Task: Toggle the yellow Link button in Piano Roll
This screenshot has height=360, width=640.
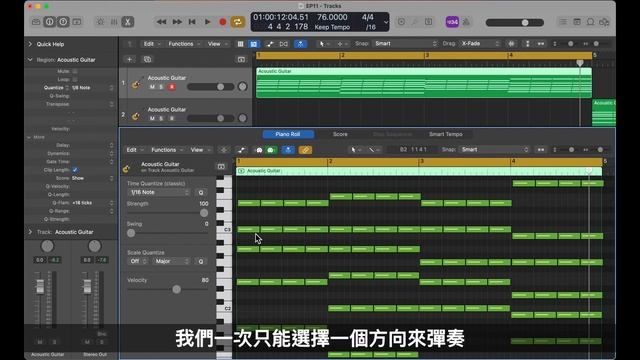Action: click(x=305, y=150)
